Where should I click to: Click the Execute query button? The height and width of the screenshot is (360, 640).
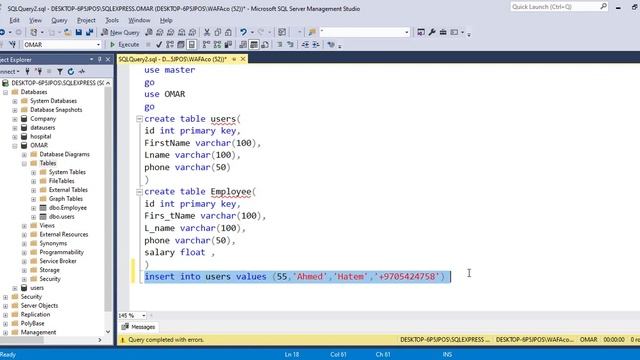point(124,44)
